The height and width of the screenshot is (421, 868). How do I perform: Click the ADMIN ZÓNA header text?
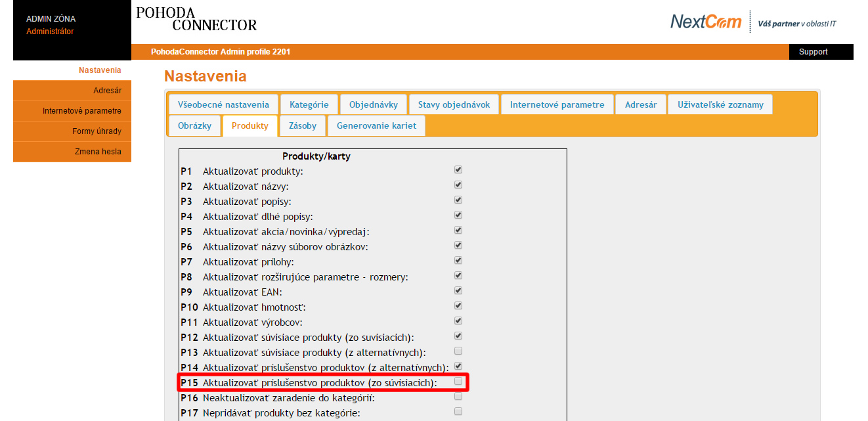[x=51, y=19]
